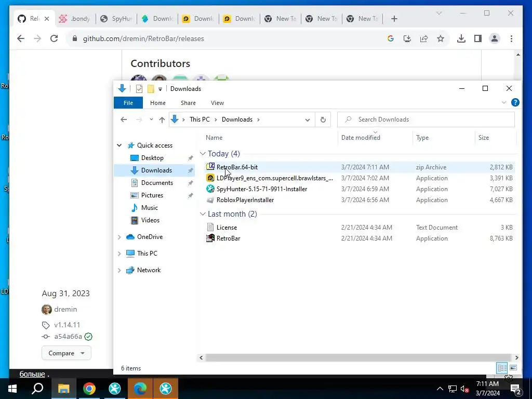The width and height of the screenshot is (532, 399).
Task: Select Music in navigation pane
Action: point(149,208)
